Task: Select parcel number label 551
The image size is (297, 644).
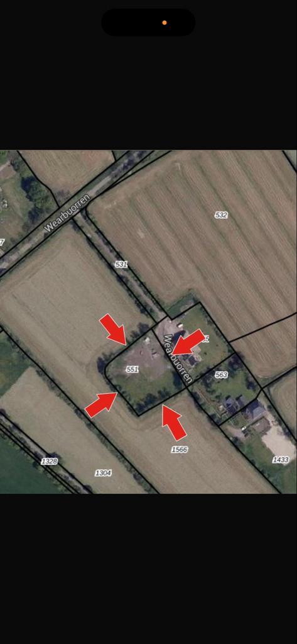Action: pos(132,370)
